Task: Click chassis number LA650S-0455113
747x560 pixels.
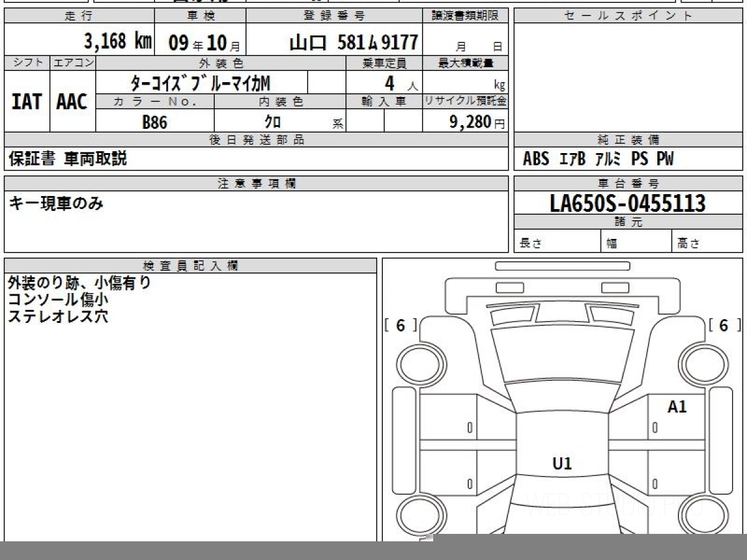Action: (x=627, y=203)
